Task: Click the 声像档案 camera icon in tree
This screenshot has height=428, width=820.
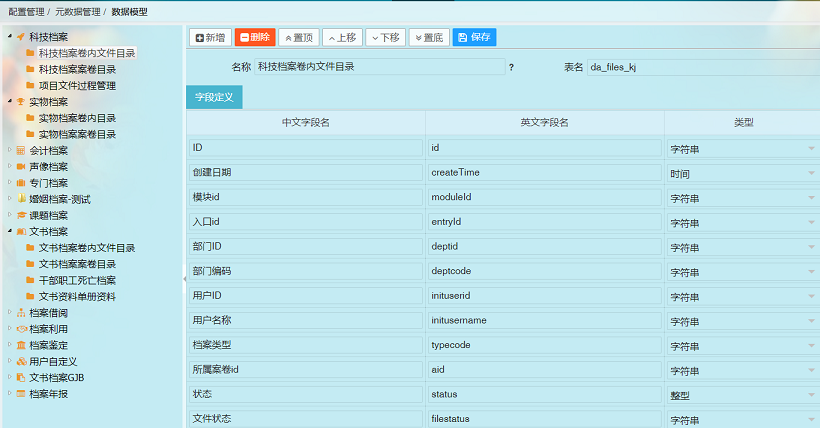Action: (x=21, y=166)
